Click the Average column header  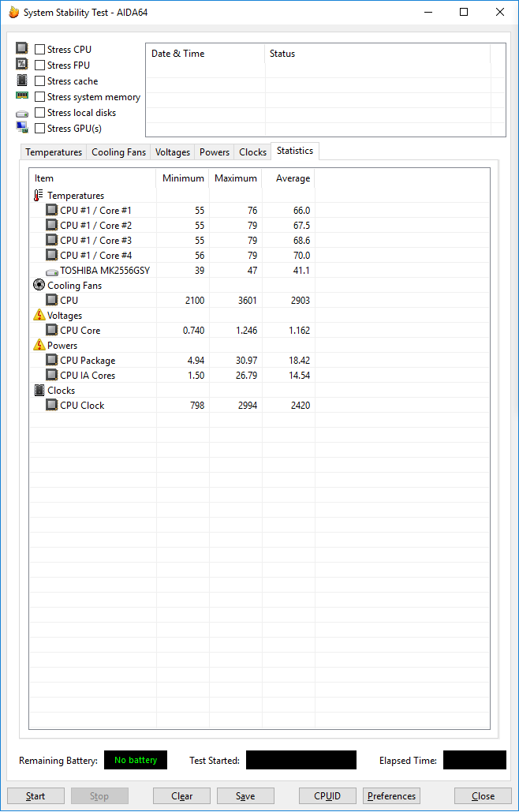(x=289, y=178)
